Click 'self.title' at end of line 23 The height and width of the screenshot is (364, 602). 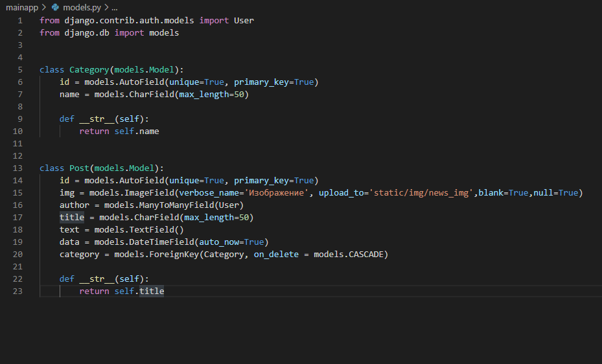139,291
